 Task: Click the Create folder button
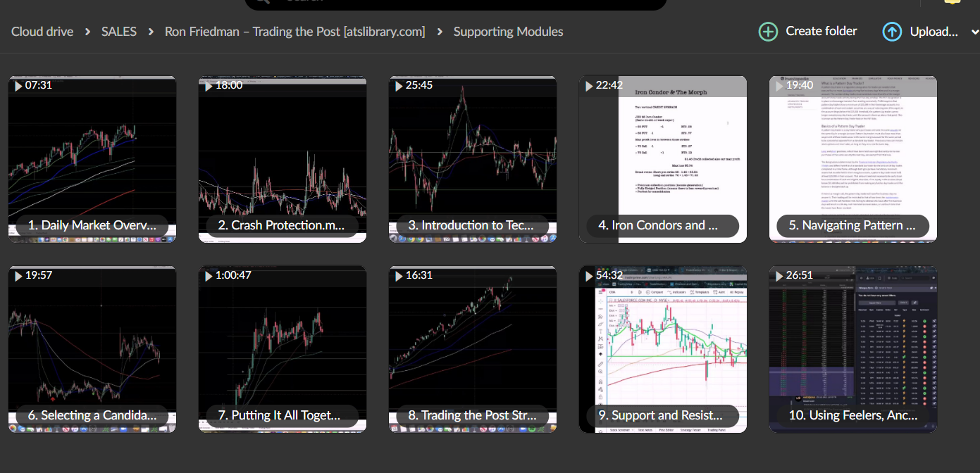[807, 31]
